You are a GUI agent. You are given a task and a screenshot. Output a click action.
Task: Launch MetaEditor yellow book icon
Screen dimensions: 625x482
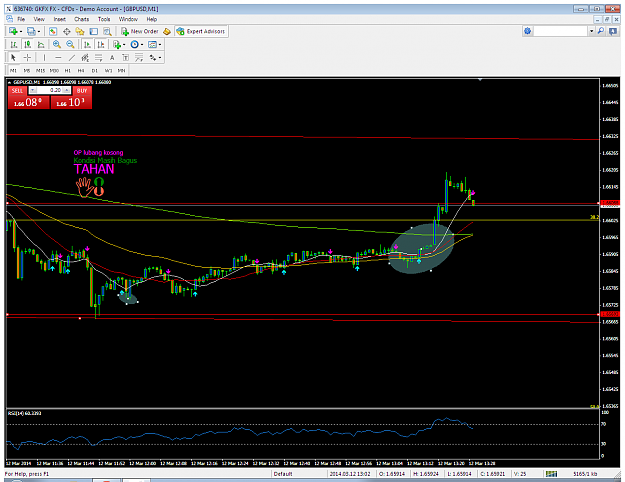(x=167, y=31)
